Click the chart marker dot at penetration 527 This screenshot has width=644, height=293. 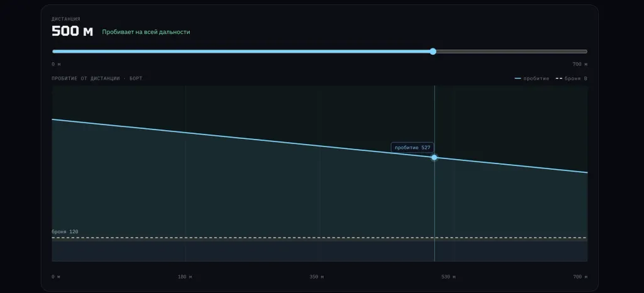tap(434, 157)
